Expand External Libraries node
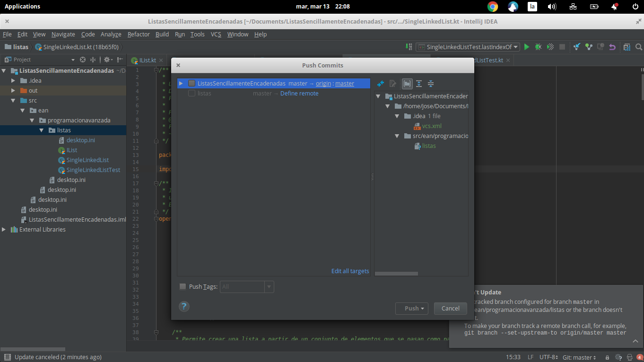This screenshot has width=644, height=362. tap(4, 229)
